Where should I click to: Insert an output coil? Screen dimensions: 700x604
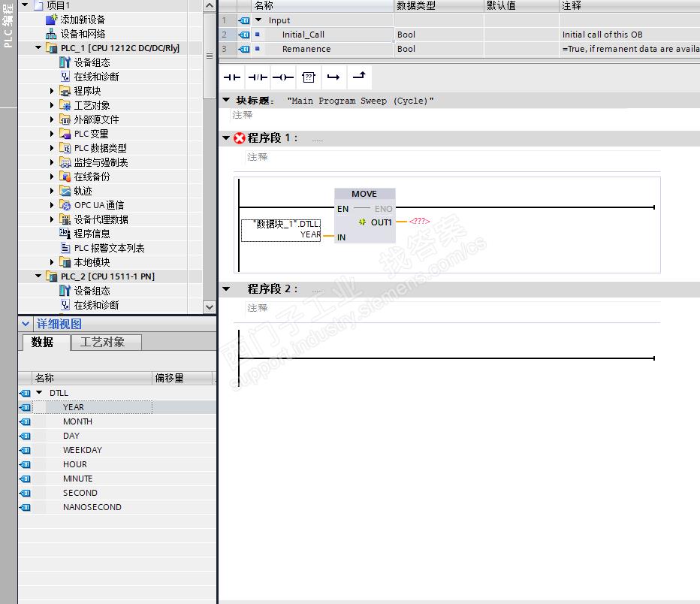283,77
